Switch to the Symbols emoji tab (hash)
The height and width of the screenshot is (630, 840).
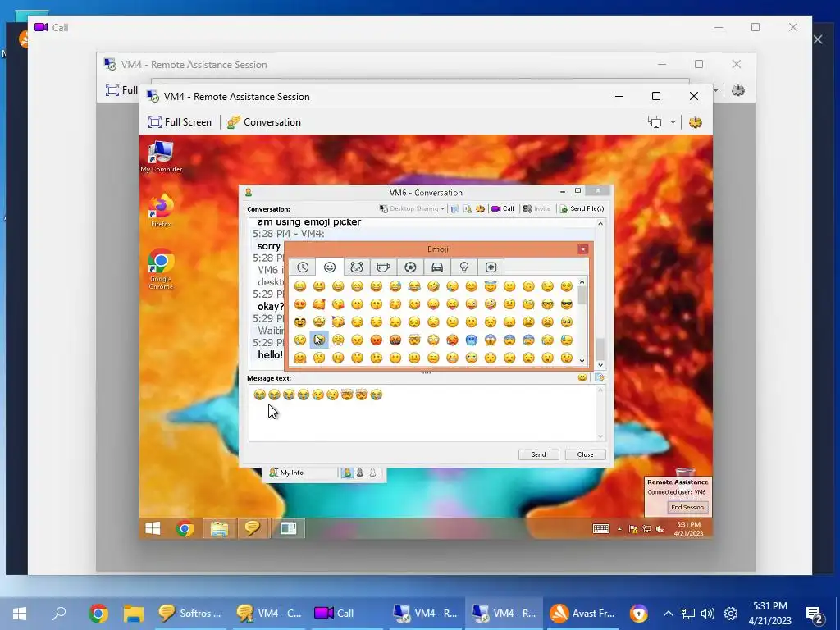click(491, 267)
